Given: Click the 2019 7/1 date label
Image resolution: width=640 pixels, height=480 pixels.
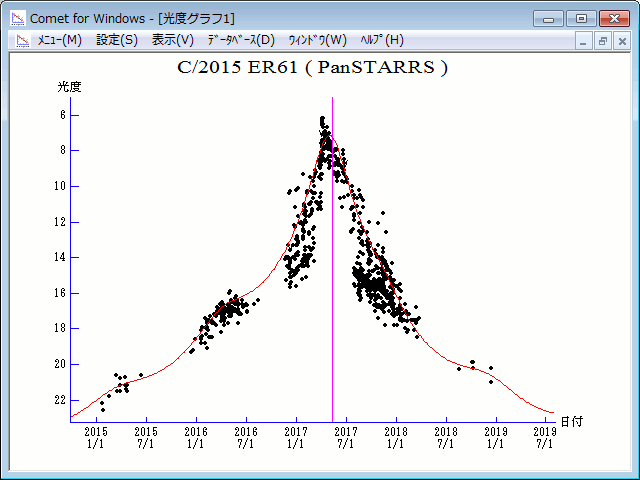Looking at the screenshot, I should coord(545,438).
